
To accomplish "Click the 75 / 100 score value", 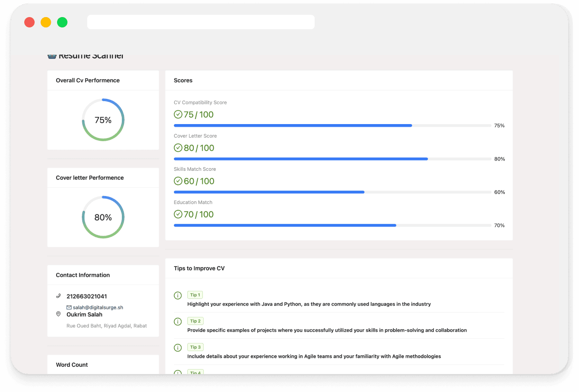I will pos(199,115).
